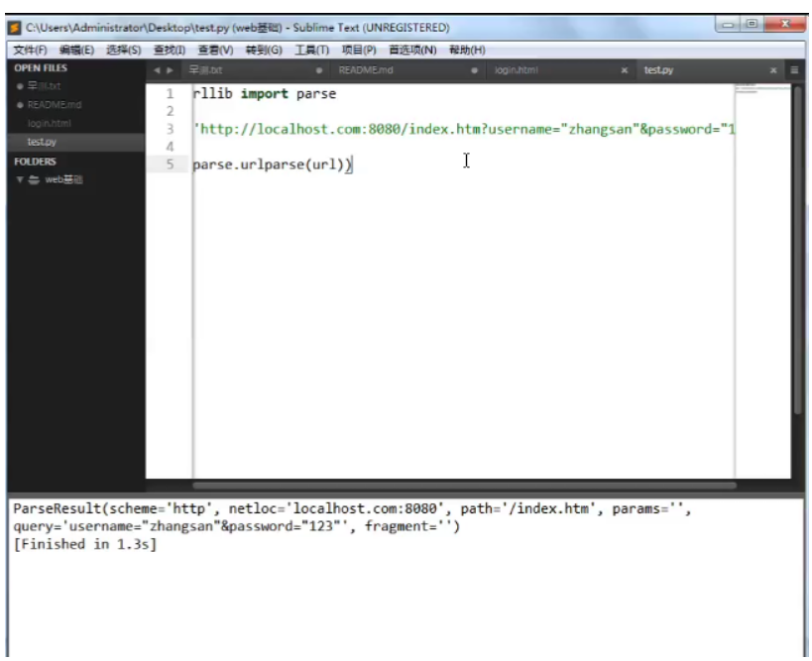812x661 pixels.
Task: Open the tab list dropdown menu icon
Action: point(794,70)
